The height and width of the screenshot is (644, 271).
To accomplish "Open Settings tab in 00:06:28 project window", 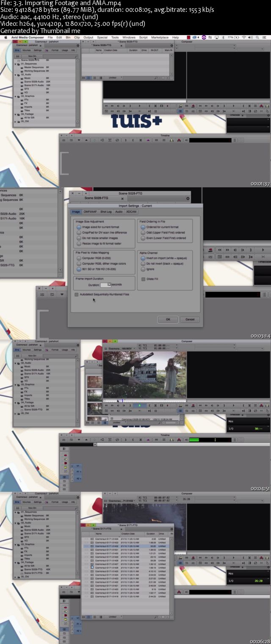I will pos(38,502).
